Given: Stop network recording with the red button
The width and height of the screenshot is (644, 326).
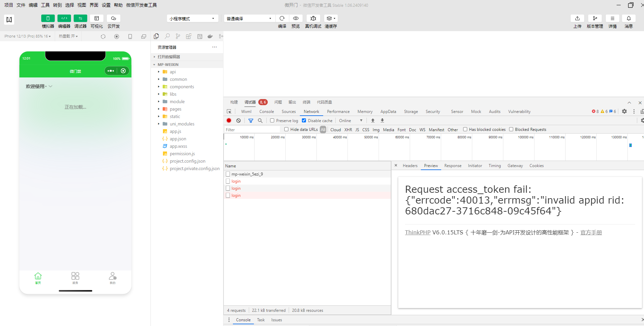Looking at the screenshot, I should (229, 120).
